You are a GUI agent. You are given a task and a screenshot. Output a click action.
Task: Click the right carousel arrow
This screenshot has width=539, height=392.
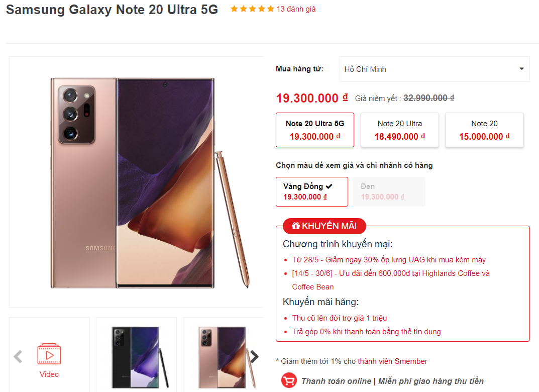[255, 356]
